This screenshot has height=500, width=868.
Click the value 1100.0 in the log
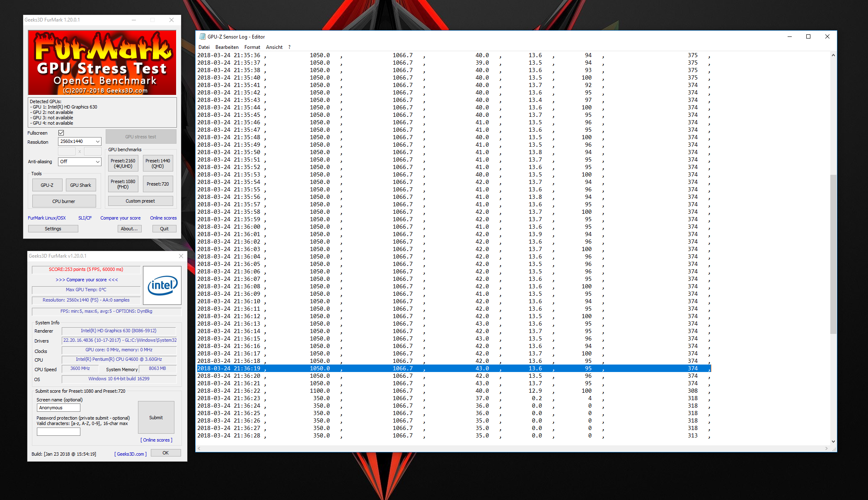point(320,391)
